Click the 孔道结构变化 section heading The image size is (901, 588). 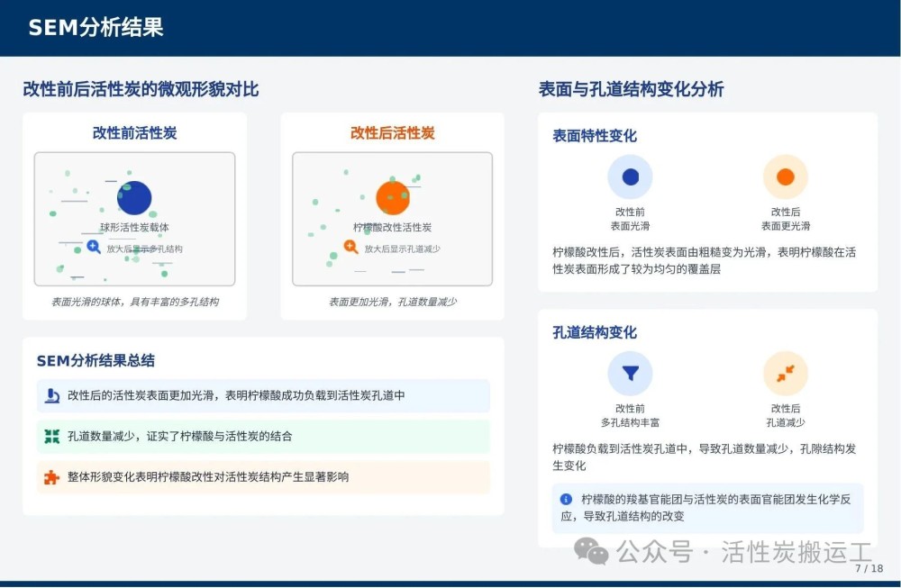pyautogui.click(x=595, y=332)
